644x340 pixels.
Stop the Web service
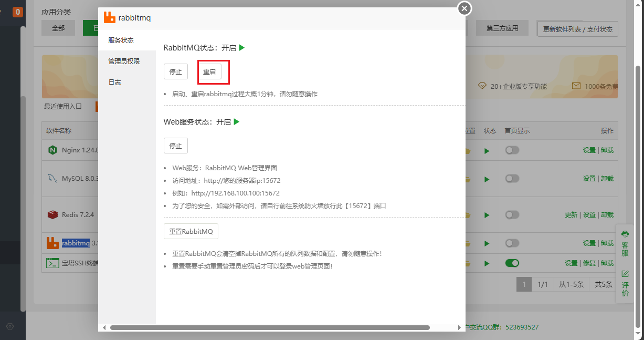coord(175,146)
